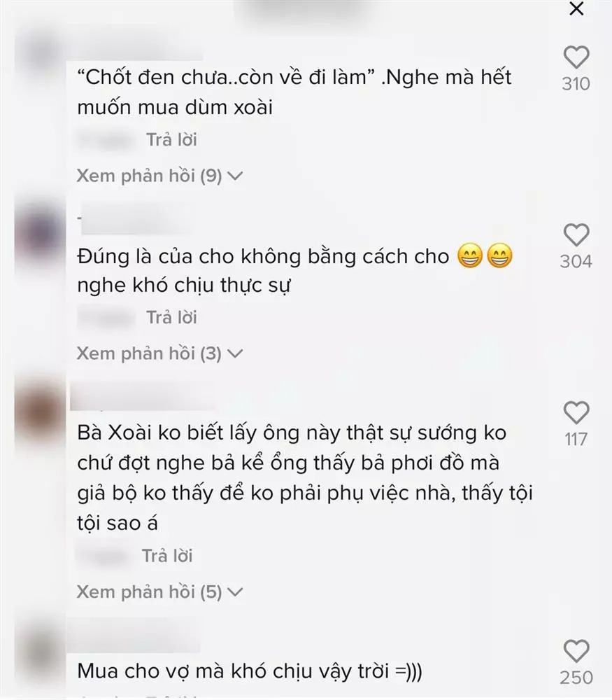Close the comments panel with X
Viewport: 612px width, 700px height.
577,8
